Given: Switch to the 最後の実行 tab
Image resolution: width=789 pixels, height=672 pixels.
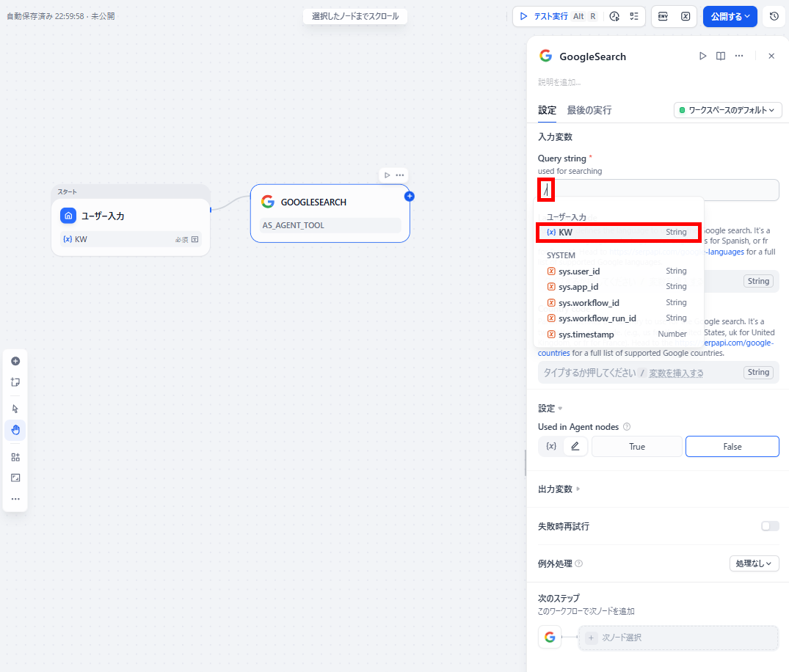Looking at the screenshot, I should [589, 110].
